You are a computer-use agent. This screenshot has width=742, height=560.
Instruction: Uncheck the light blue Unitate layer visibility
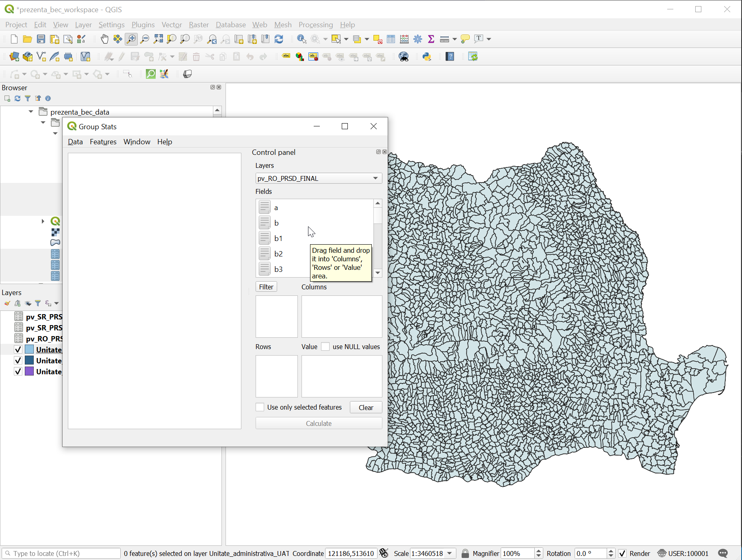click(18, 349)
